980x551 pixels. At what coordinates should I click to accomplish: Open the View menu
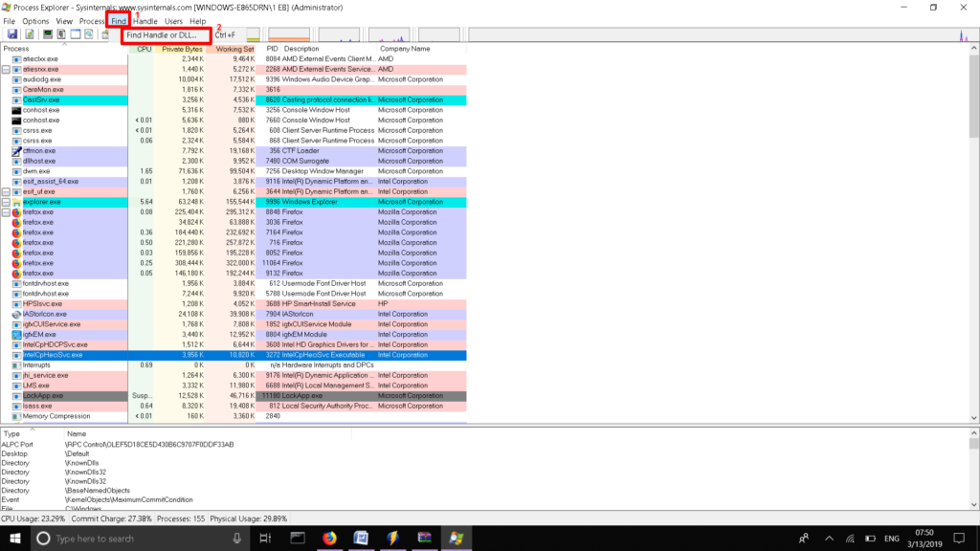pos(64,21)
